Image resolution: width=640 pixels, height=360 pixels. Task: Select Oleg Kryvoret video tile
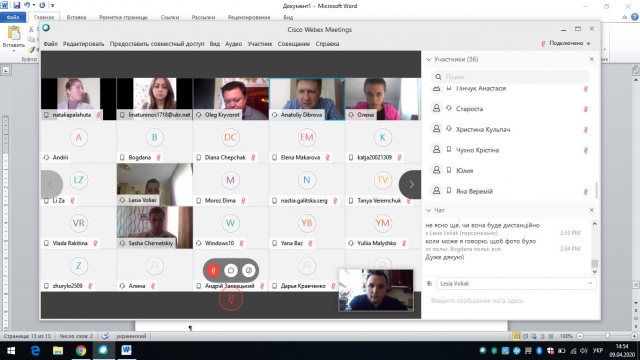coord(231,99)
